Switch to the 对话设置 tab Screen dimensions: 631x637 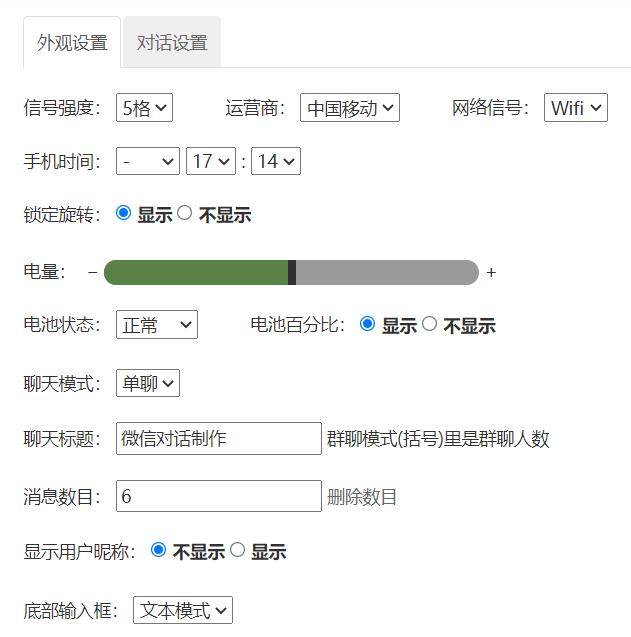172,43
